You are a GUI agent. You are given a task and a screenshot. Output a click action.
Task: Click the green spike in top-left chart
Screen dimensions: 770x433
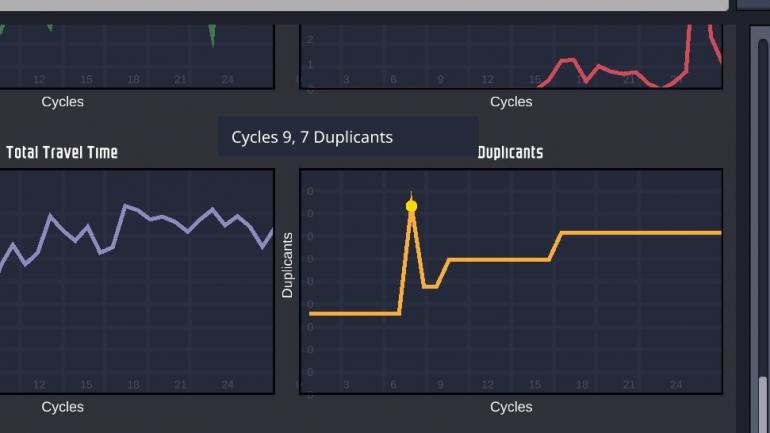point(212,37)
